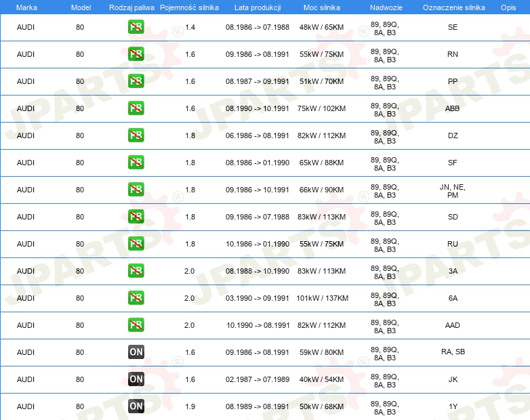Select engine code 6A cell

coord(453,298)
